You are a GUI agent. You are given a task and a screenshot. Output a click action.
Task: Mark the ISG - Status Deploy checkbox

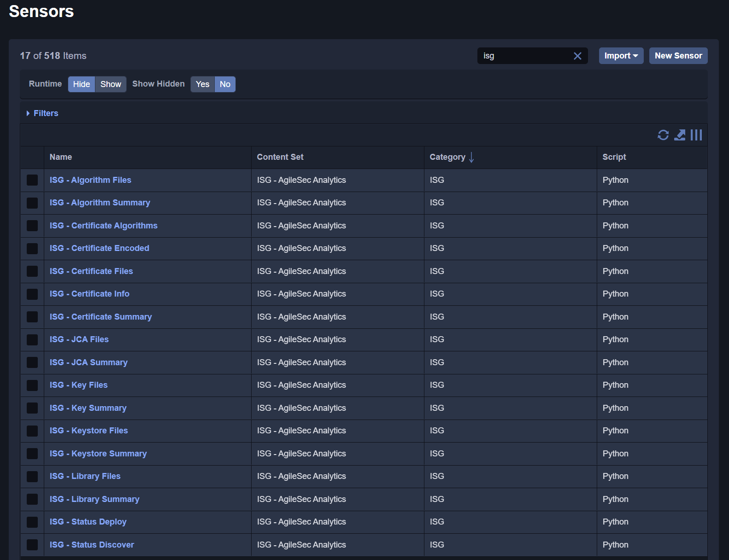(x=32, y=522)
